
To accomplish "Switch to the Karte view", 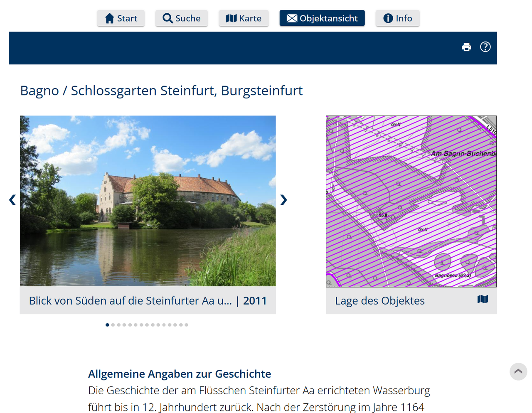I will pos(244,18).
